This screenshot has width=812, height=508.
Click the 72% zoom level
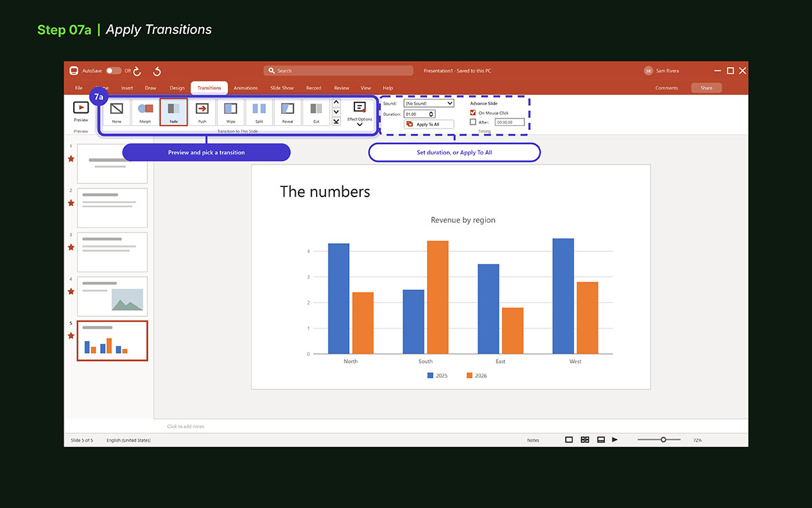click(x=698, y=440)
